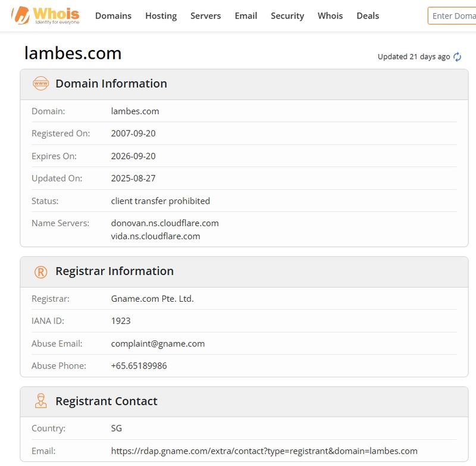Open the Security menu
The image size is (476, 466).
(287, 16)
